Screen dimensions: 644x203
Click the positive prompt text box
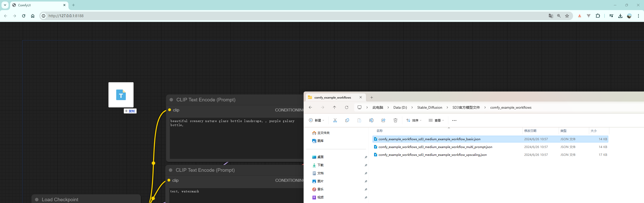(x=236, y=138)
